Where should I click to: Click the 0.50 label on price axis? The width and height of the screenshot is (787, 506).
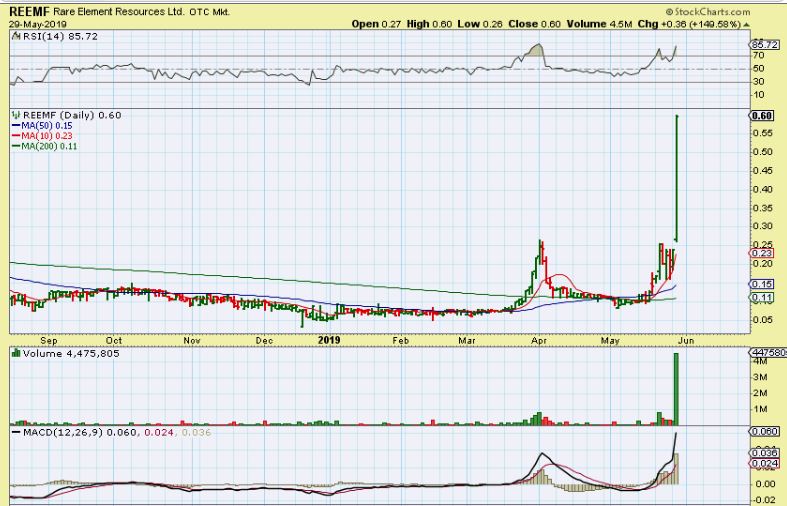tap(762, 152)
